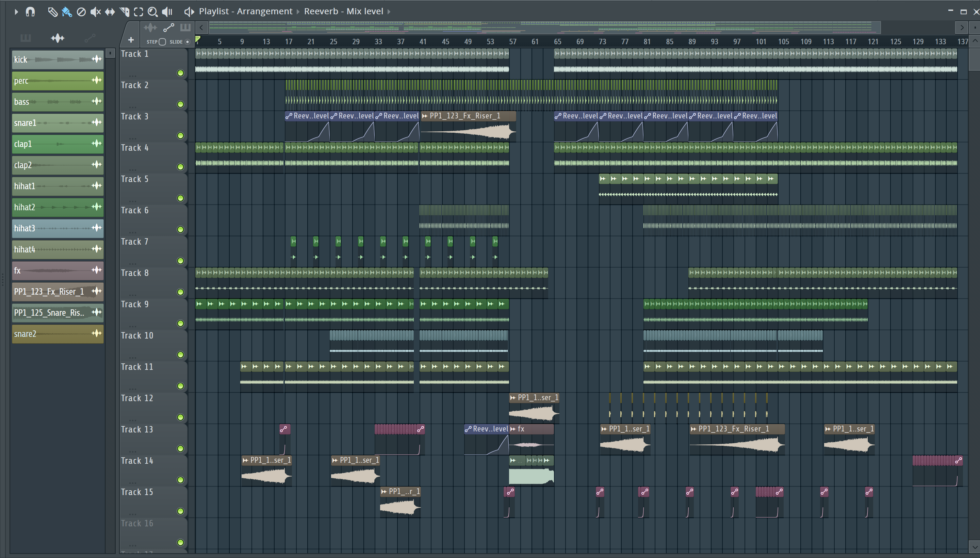This screenshot has width=980, height=558.
Task: Mute Track 3 using its green LED
Action: (180, 136)
